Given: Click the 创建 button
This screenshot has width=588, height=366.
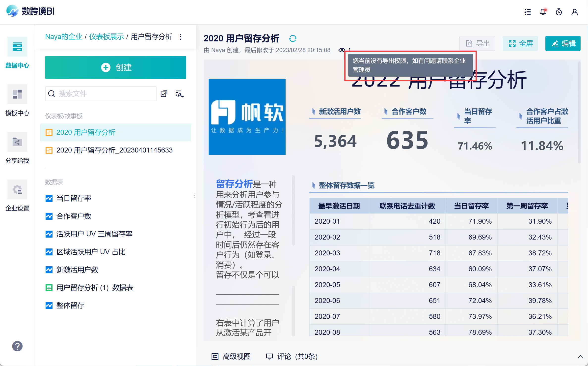Looking at the screenshot, I should [115, 67].
